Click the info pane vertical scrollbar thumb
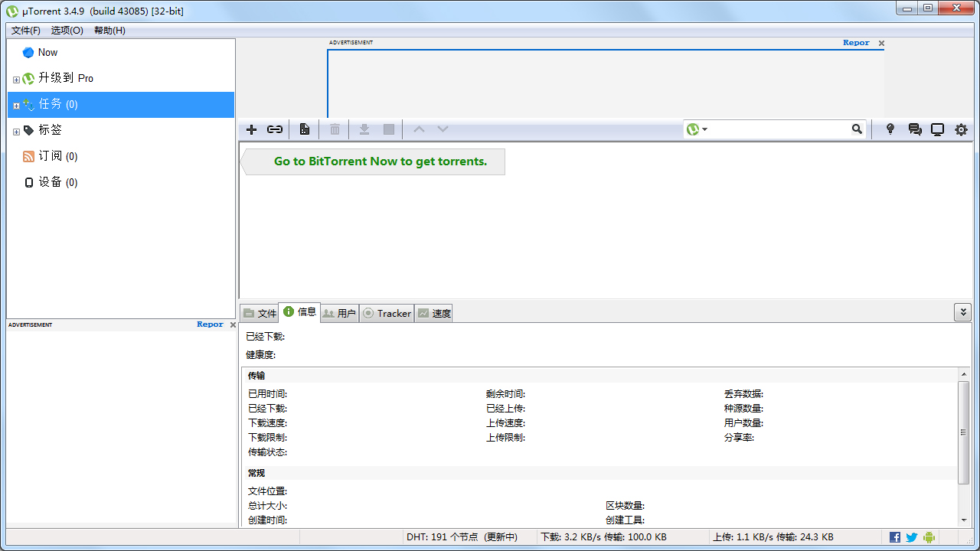The width and height of the screenshot is (980, 551). pyautogui.click(x=963, y=432)
